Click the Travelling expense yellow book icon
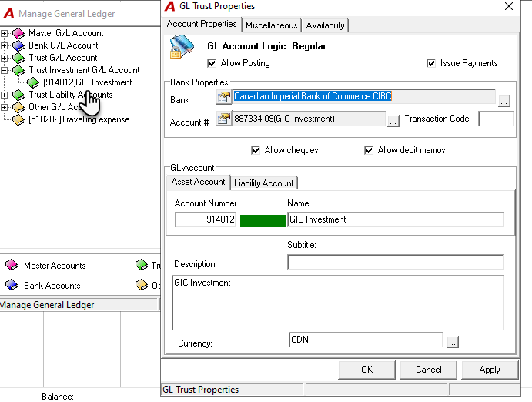The width and height of the screenshot is (532, 402). click(18, 119)
